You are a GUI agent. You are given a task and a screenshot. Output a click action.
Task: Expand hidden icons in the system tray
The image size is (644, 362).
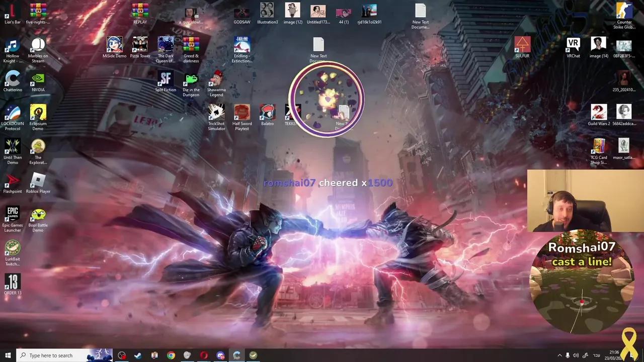point(560,355)
